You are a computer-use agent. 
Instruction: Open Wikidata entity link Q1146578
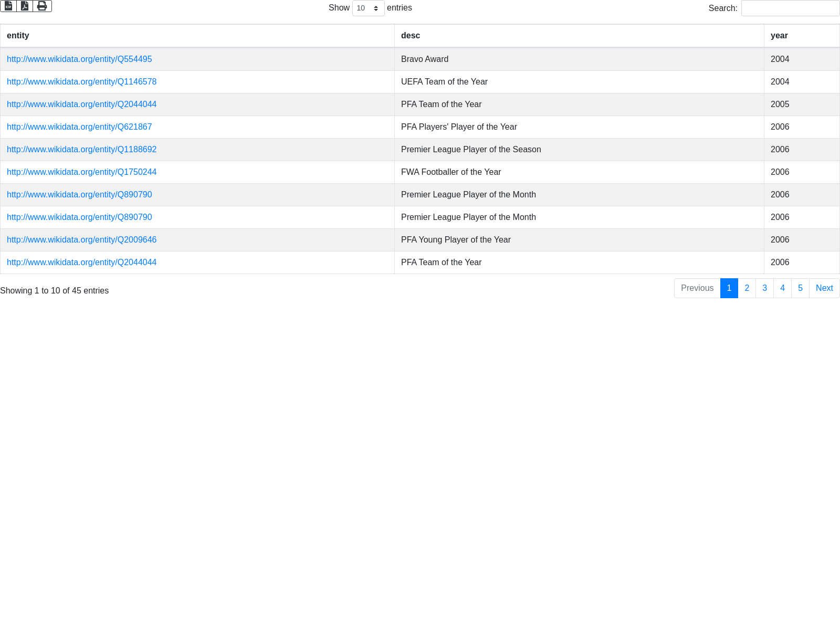coord(81,82)
